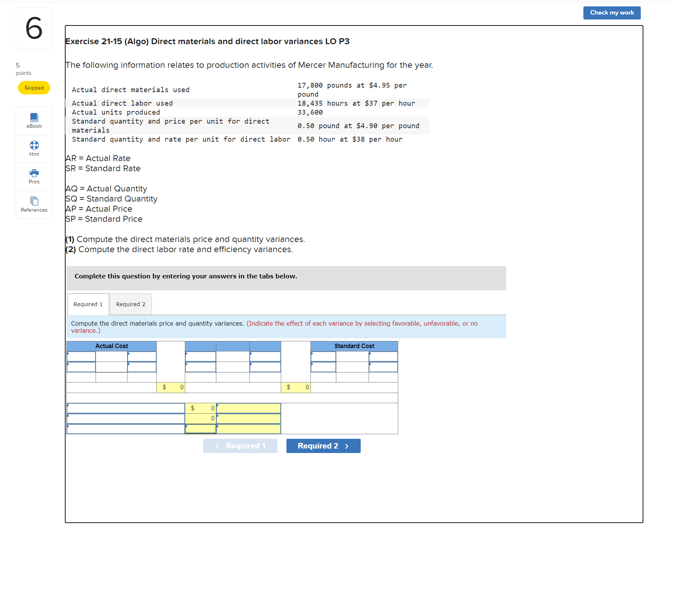Image resolution: width=673 pixels, height=616 pixels.
Task: Click the 'Actual units produced' row label
Action: point(116,112)
